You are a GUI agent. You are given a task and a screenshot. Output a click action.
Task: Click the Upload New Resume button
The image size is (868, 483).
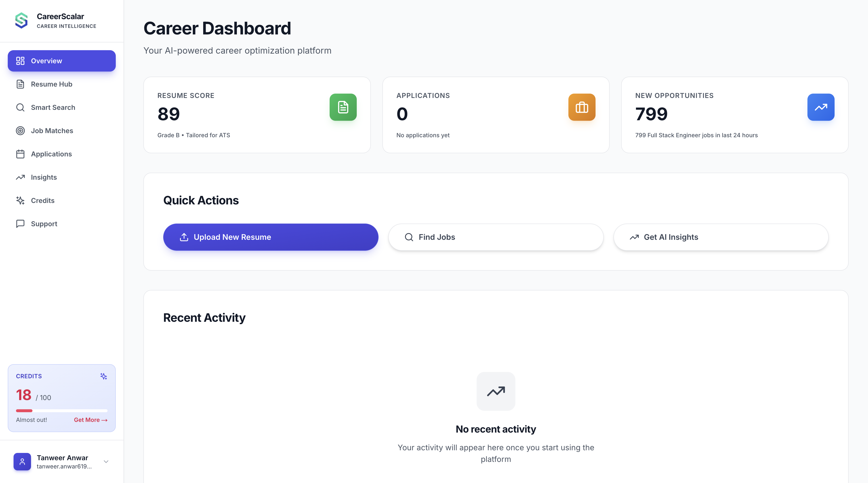click(270, 237)
